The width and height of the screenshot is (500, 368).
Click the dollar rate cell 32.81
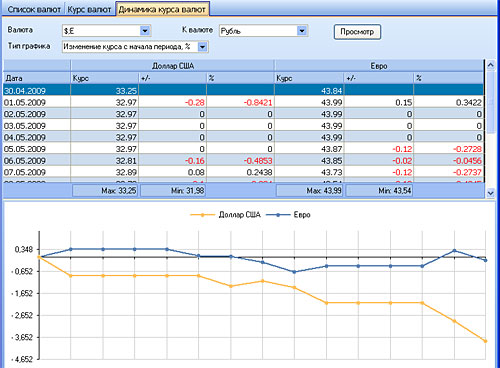point(105,160)
